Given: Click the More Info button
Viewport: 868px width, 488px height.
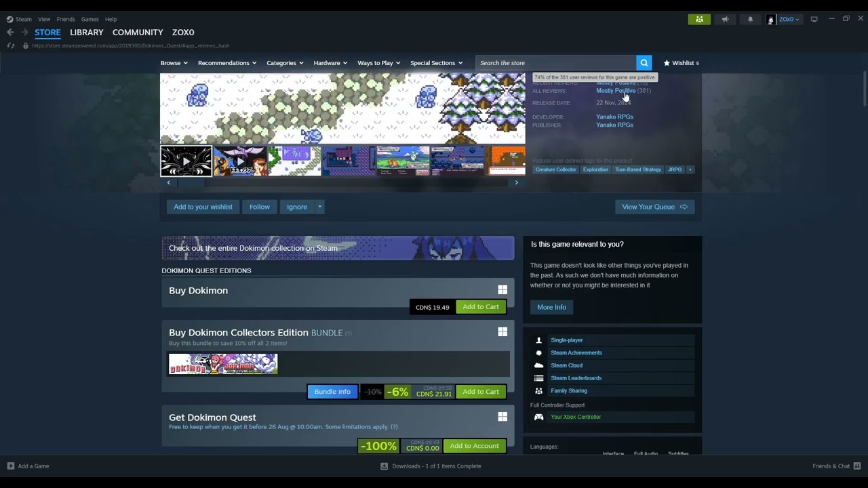Looking at the screenshot, I should click(x=551, y=307).
